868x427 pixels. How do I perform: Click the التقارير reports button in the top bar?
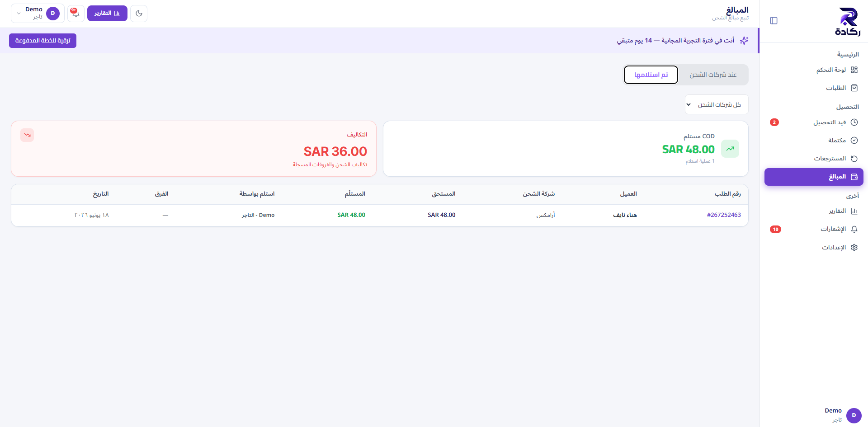pyautogui.click(x=107, y=14)
